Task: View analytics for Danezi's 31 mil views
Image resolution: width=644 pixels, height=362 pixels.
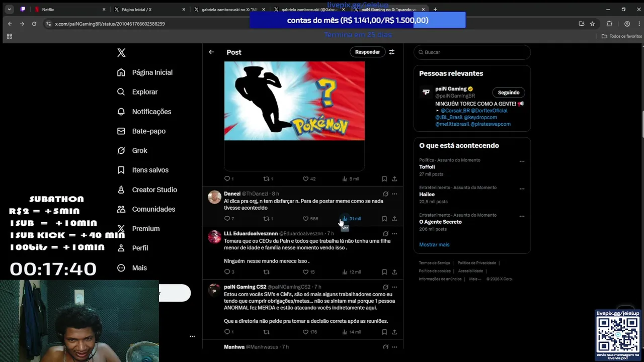Action: tap(351, 219)
